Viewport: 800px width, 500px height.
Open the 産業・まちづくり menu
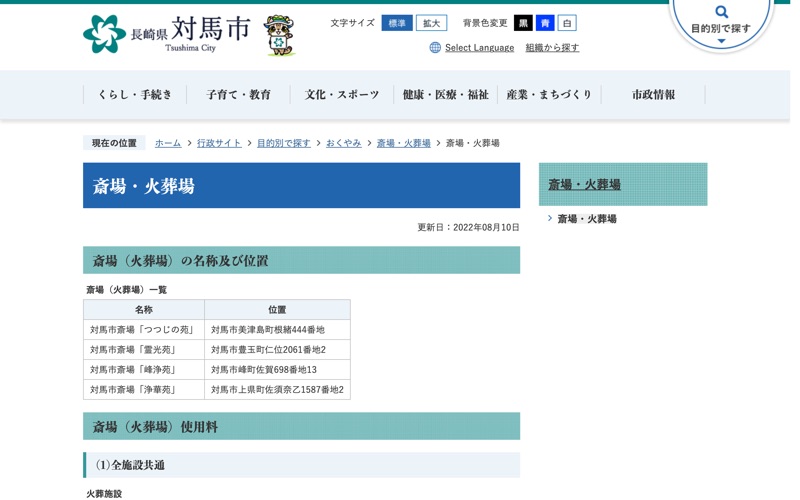(549, 94)
